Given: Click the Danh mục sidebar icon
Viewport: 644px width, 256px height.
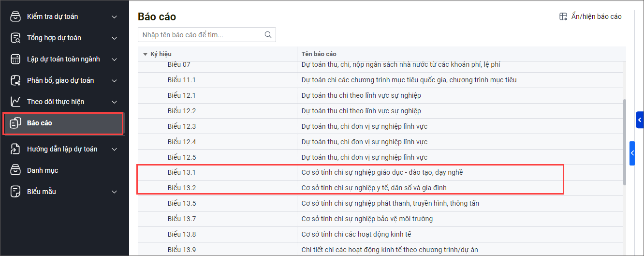Looking at the screenshot, I should 16,170.
